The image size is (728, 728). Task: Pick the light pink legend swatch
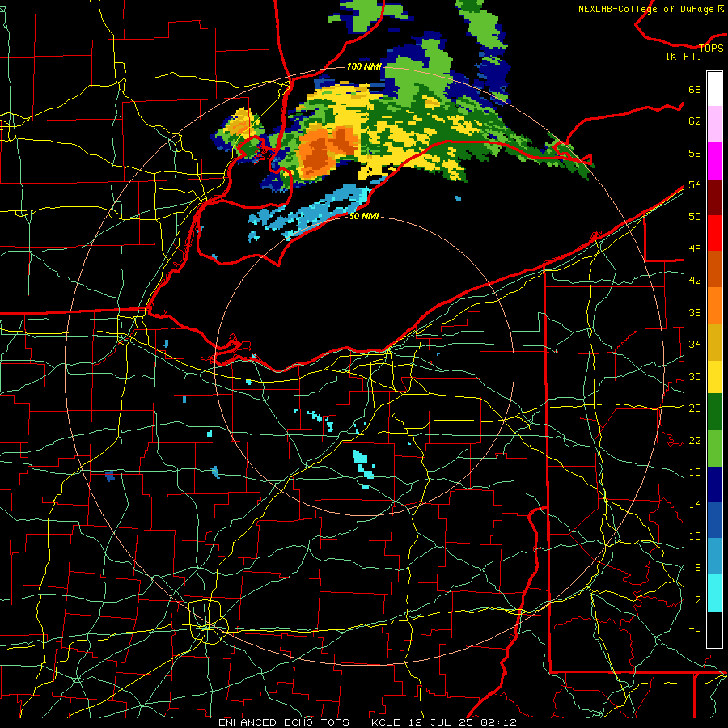click(714, 124)
